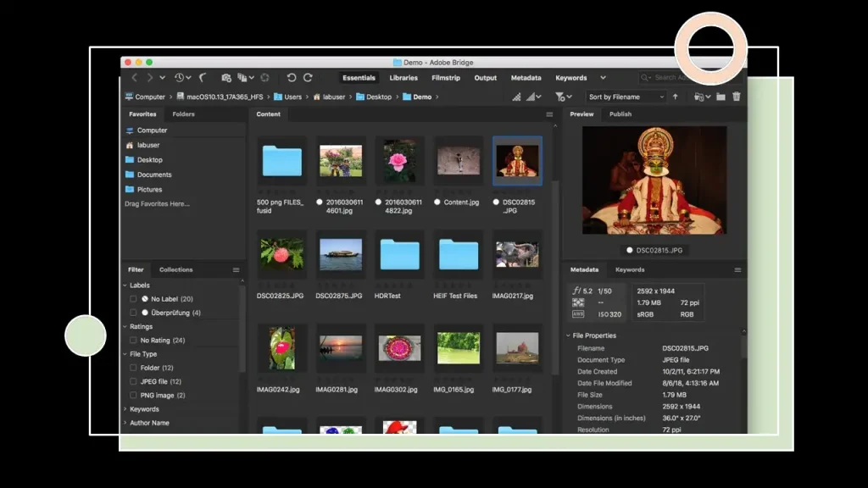Rotate image 90° clockwise

pos(308,78)
